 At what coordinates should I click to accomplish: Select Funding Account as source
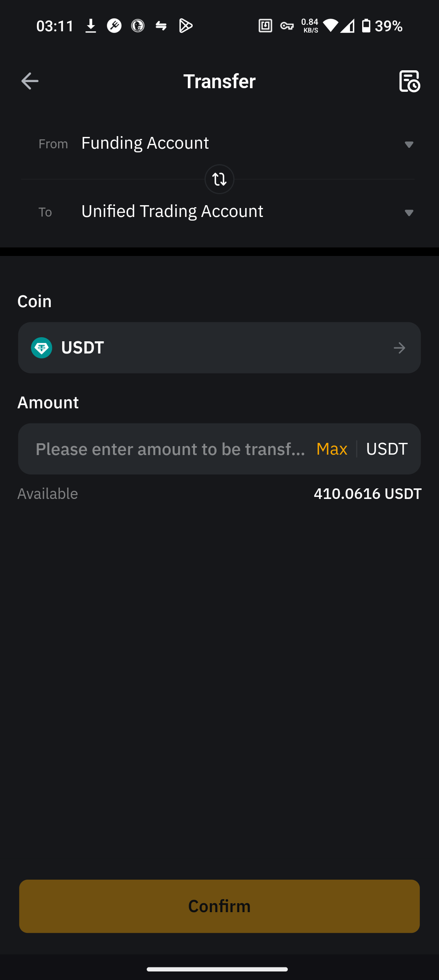coord(145,143)
